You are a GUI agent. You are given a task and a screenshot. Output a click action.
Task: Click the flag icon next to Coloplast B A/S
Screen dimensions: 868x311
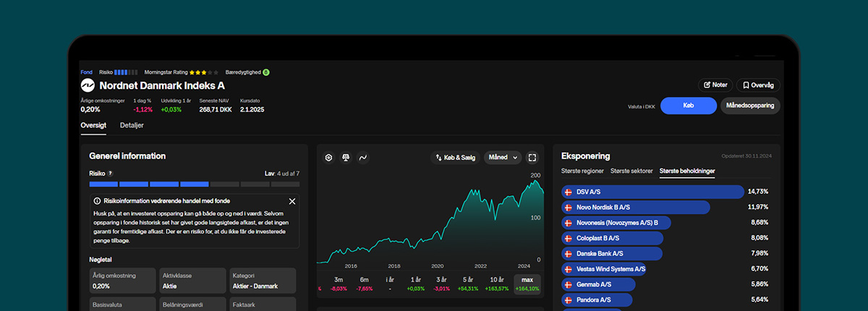pos(568,237)
